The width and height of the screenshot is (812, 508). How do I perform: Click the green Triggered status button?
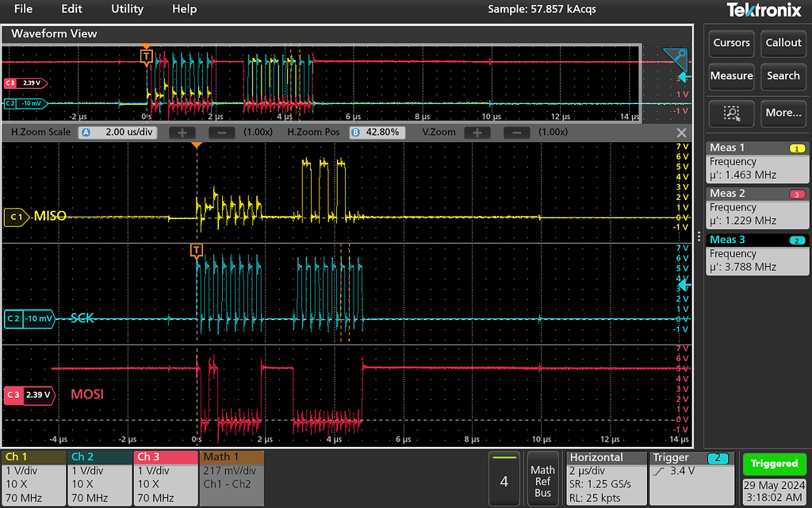(775, 464)
